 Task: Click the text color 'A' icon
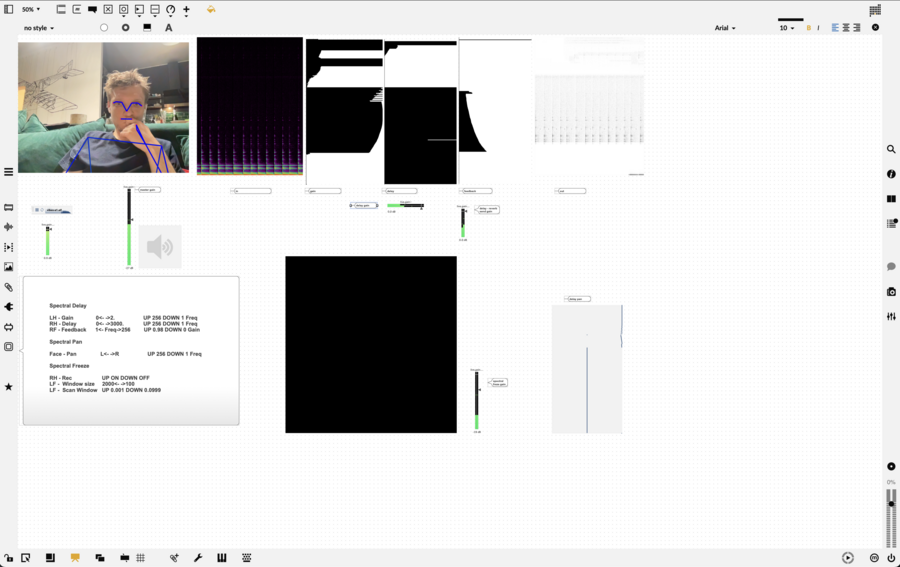[169, 28]
